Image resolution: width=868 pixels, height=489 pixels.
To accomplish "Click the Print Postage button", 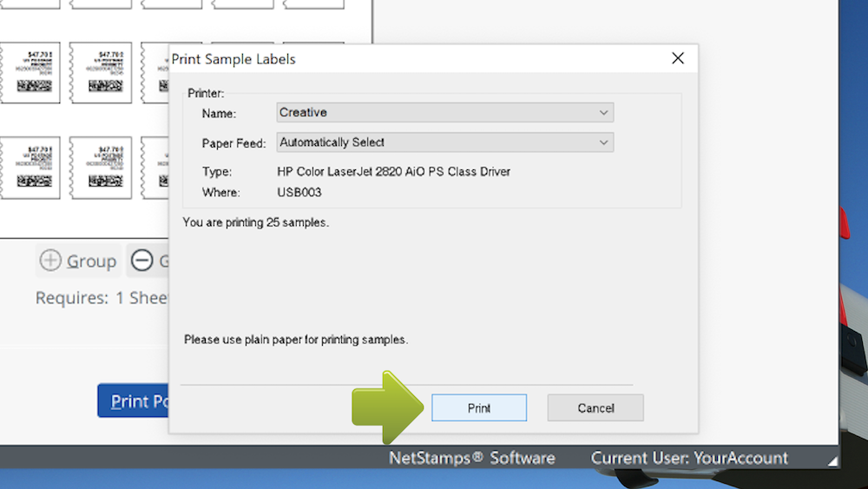I will [x=133, y=401].
